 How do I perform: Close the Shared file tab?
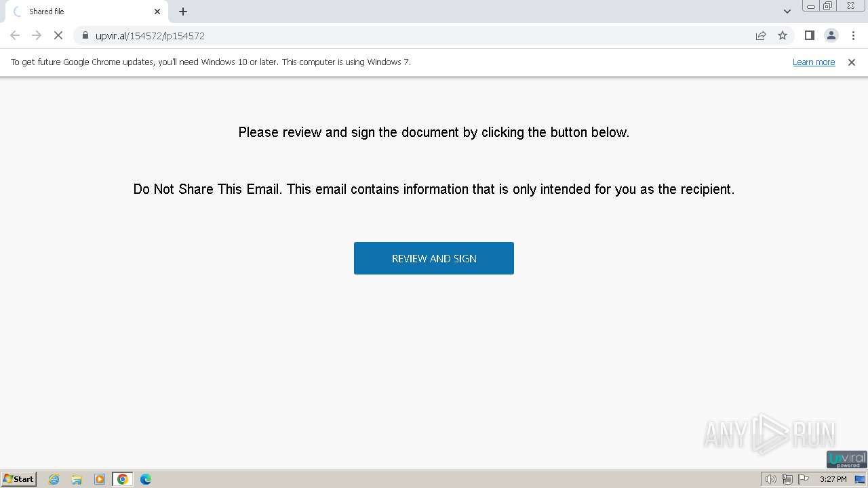point(157,12)
